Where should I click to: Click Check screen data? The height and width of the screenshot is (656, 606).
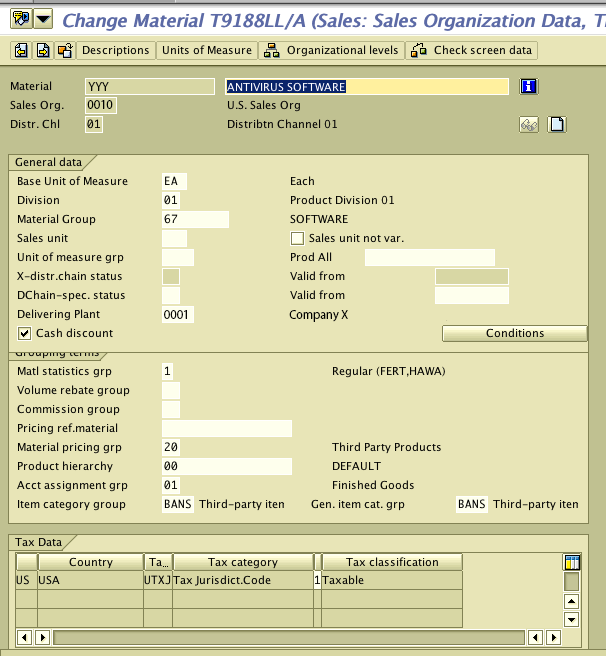coord(471,51)
